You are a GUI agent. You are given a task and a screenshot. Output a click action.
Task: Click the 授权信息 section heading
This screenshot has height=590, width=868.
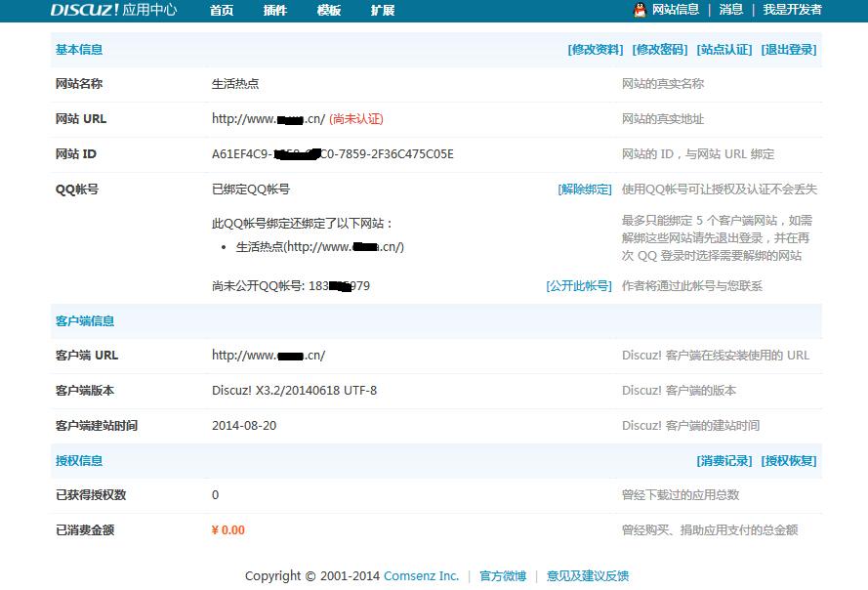tap(79, 461)
